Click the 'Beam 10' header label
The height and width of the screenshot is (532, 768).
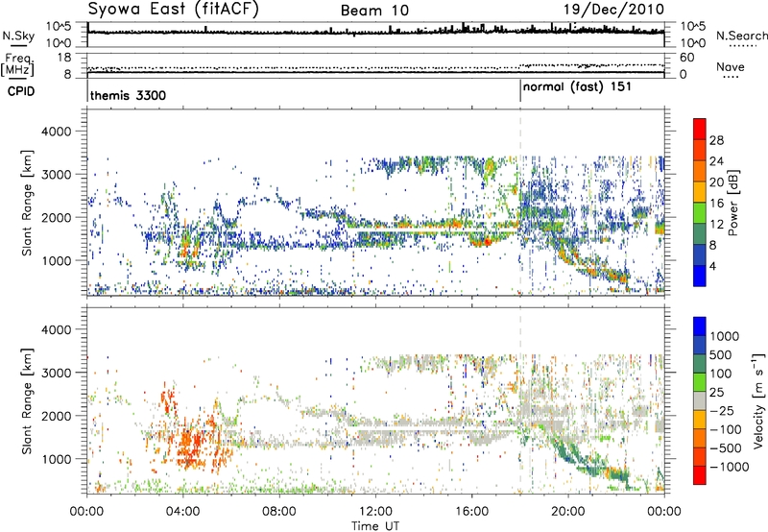(374, 11)
